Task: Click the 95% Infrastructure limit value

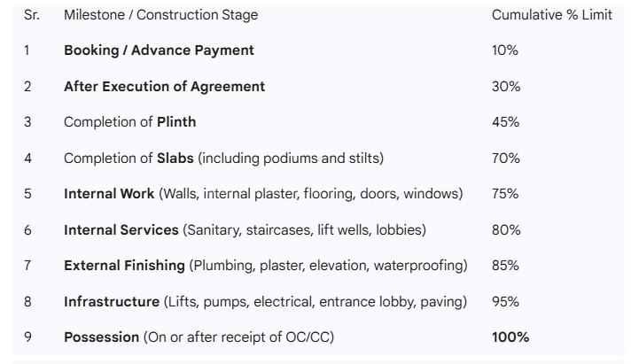Action: [505, 302]
